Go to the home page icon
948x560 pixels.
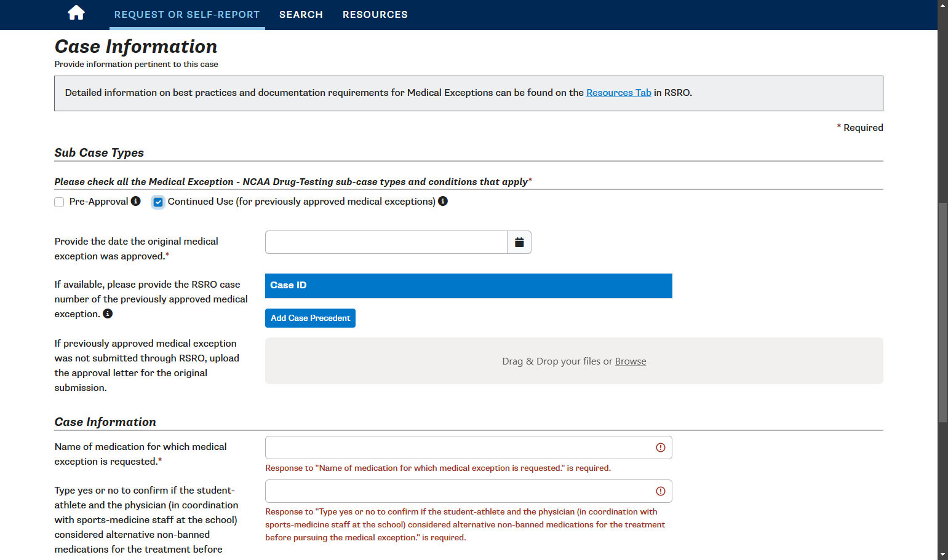pos(76,13)
